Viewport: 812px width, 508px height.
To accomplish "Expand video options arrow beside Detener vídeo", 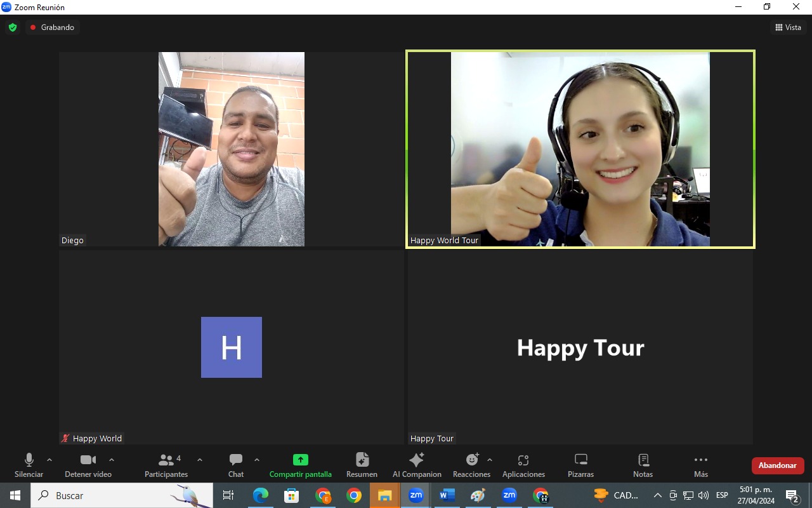I will tap(112, 460).
